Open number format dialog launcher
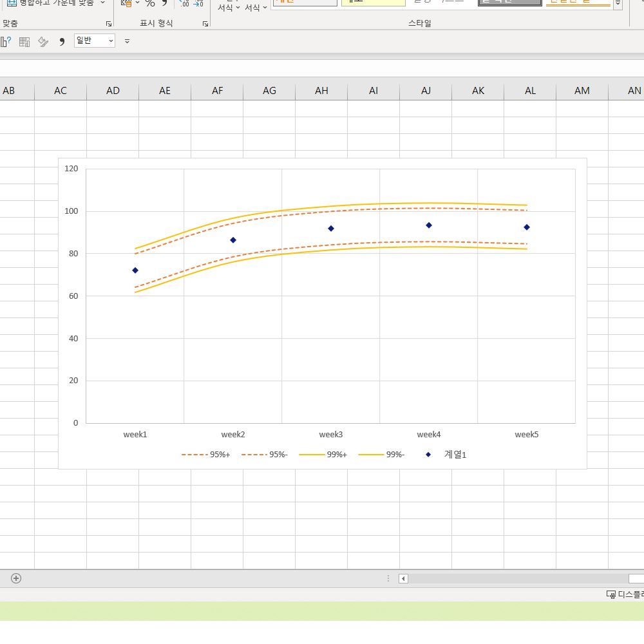 pyautogui.click(x=205, y=24)
